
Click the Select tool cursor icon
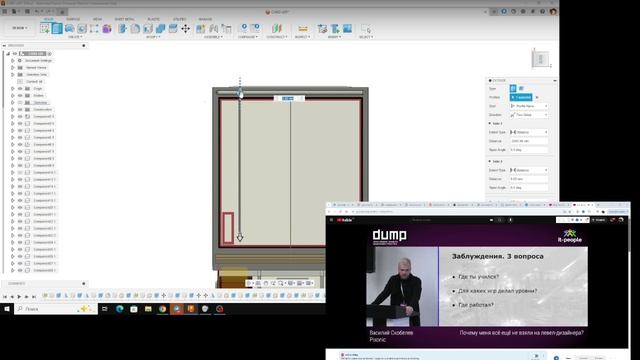[366, 28]
